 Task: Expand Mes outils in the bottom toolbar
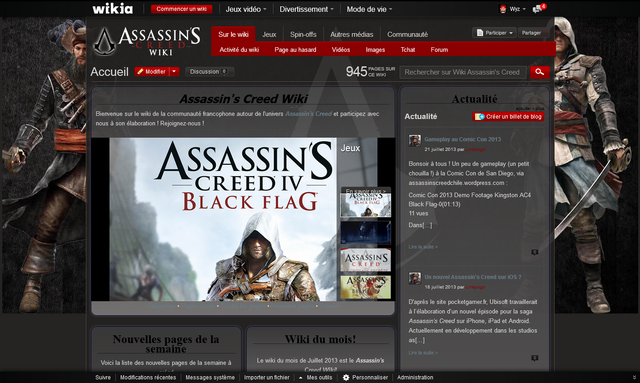[316, 377]
